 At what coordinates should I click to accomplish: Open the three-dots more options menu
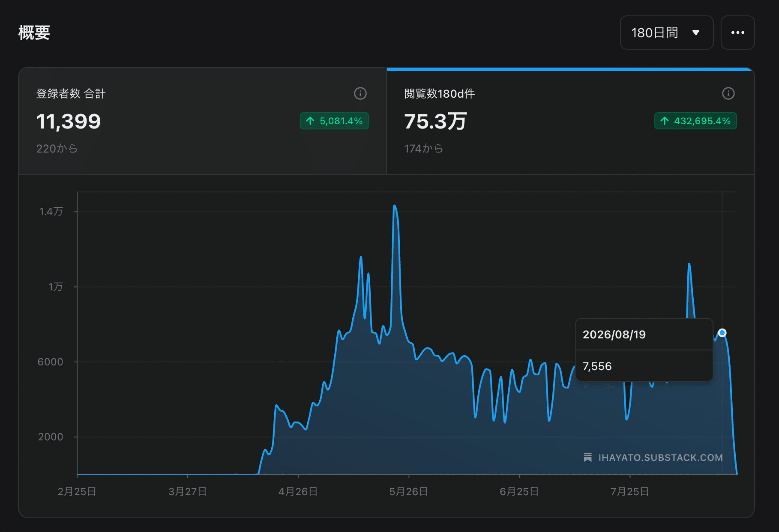(x=737, y=33)
